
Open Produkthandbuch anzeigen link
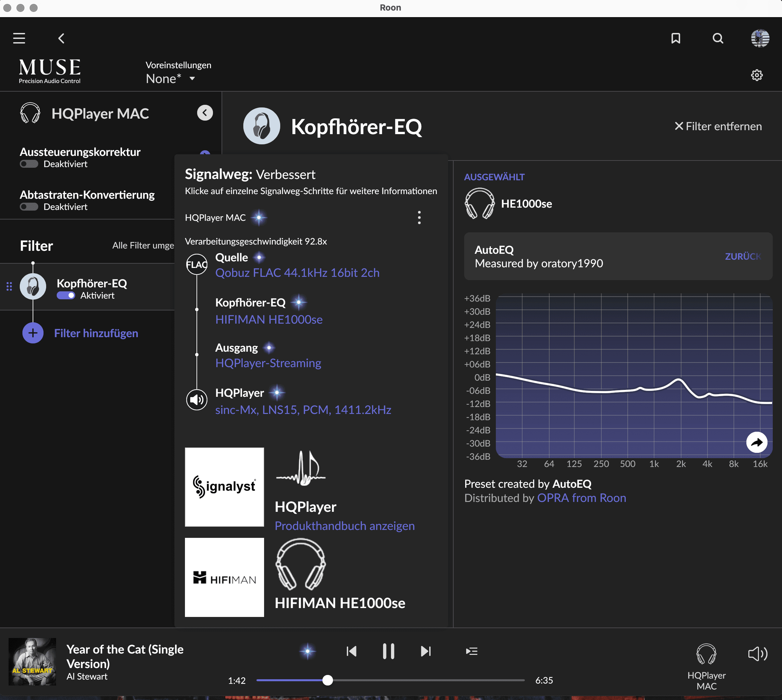tap(345, 526)
